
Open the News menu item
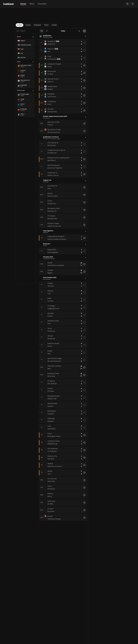pyautogui.click(x=32, y=4)
